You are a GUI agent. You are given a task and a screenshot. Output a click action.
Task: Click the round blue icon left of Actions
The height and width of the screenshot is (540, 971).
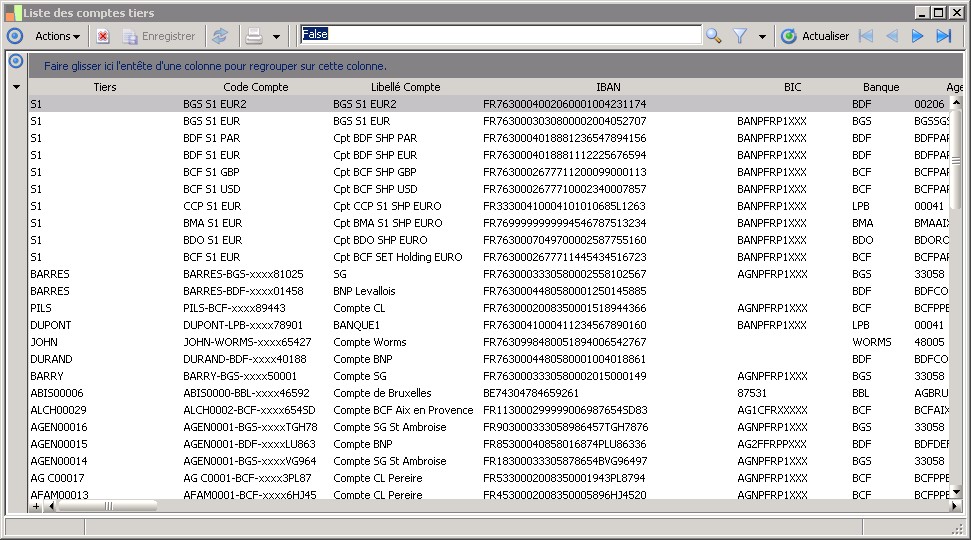(14, 36)
